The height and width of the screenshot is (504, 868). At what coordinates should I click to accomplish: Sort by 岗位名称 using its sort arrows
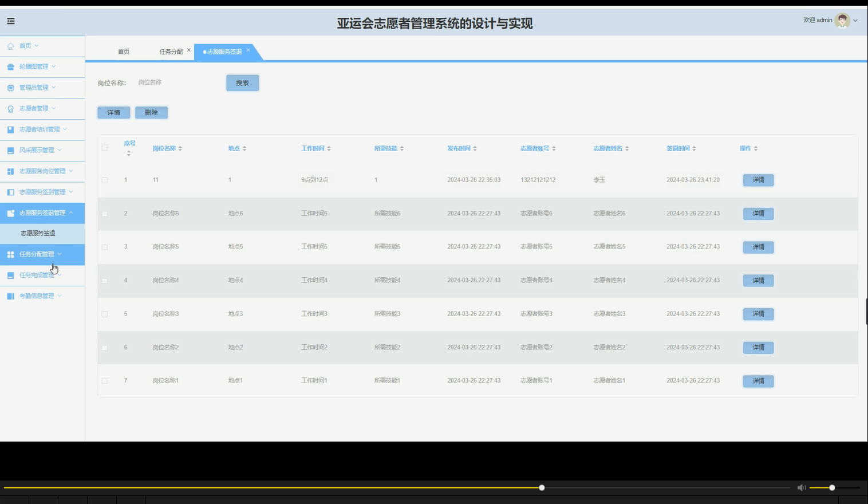tap(180, 148)
